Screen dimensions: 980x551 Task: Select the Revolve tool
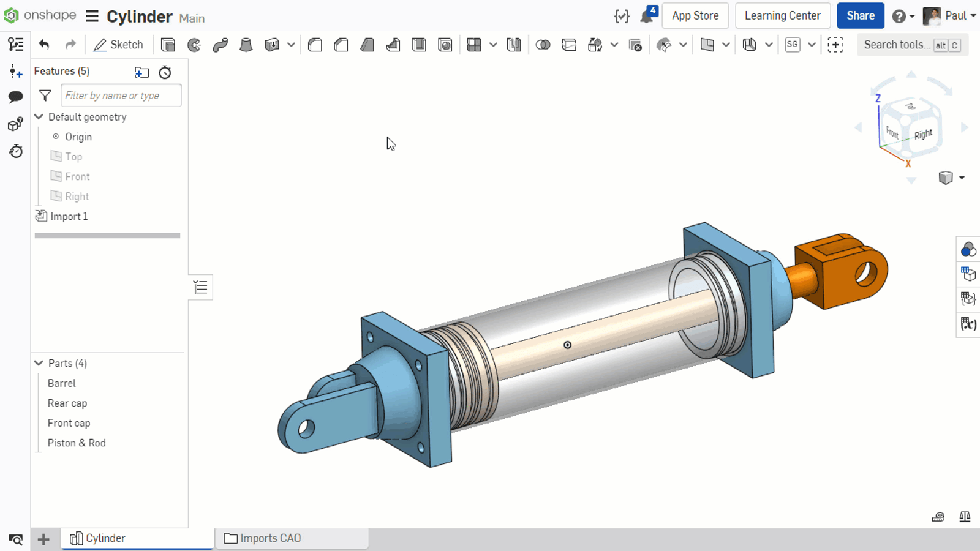[194, 45]
